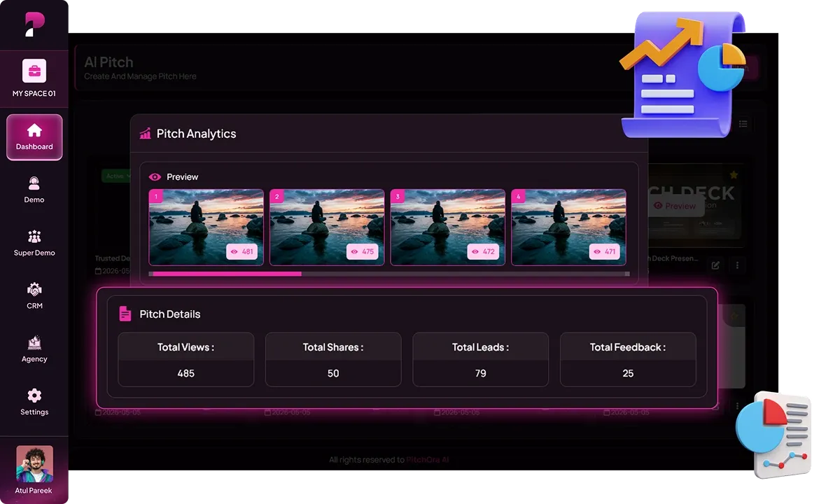
Task: Click the Pitch Details heading
Action: pyautogui.click(x=170, y=314)
